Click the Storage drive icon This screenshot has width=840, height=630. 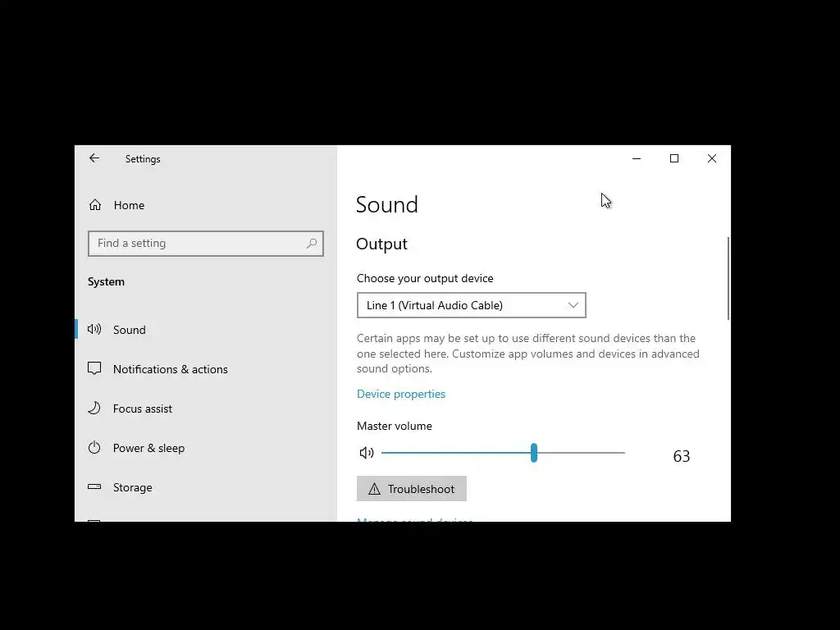click(x=94, y=486)
